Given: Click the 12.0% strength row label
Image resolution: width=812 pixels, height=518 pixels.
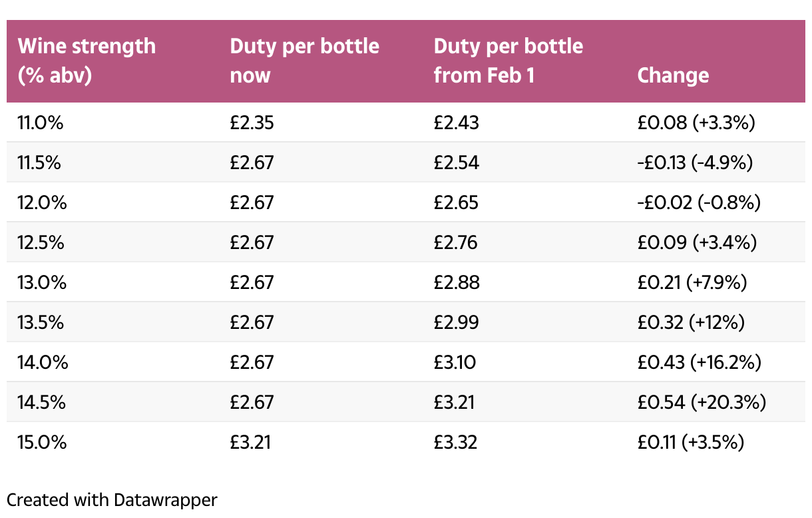Looking at the screenshot, I should pos(42,202).
